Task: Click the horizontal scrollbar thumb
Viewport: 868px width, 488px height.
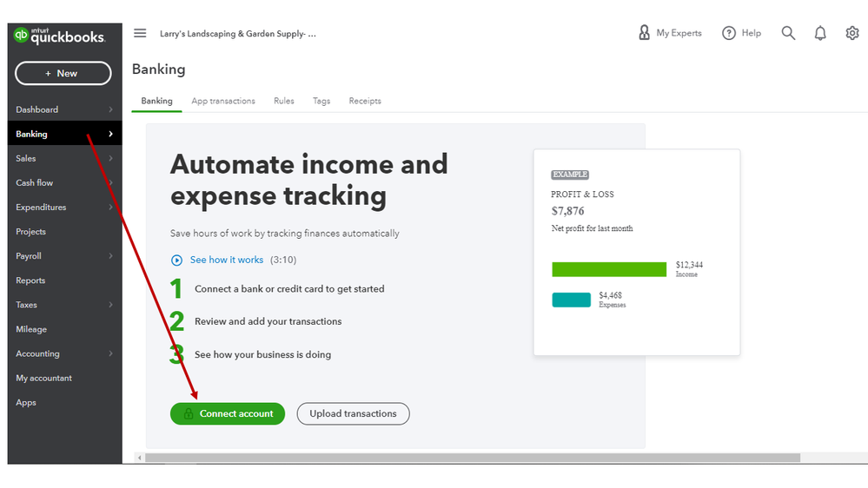Action: click(x=473, y=458)
